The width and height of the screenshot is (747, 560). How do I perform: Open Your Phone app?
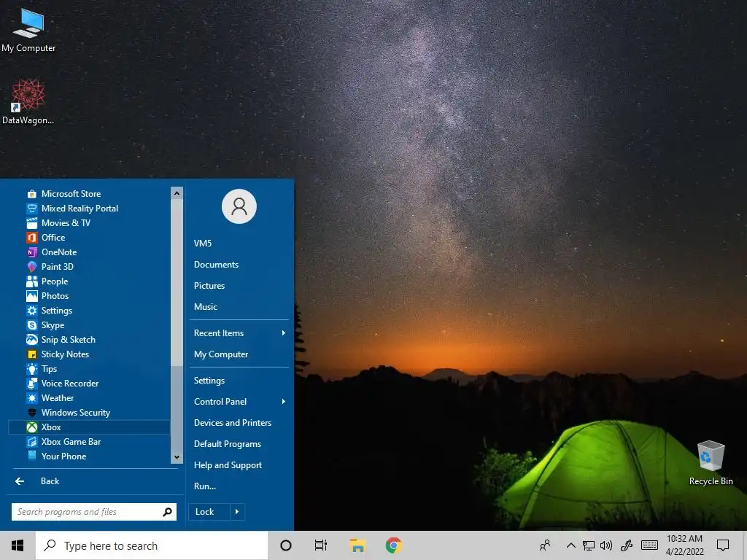pyautogui.click(x=89, y=456)
